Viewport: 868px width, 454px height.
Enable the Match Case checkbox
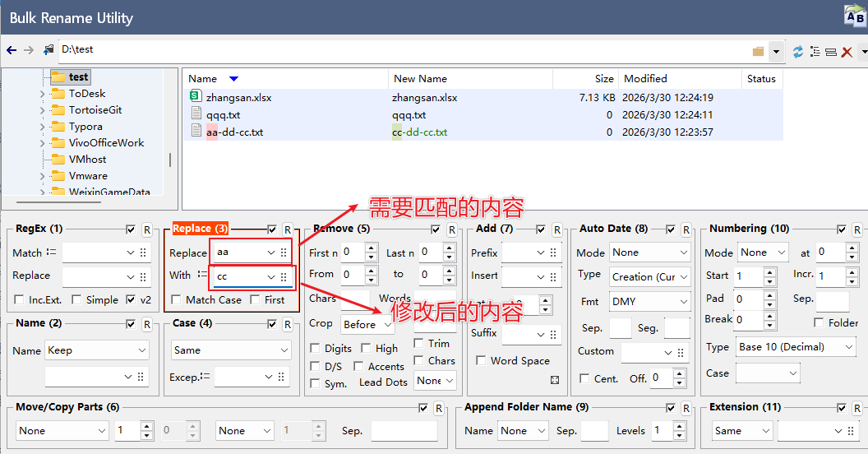(x=177, y=300)
